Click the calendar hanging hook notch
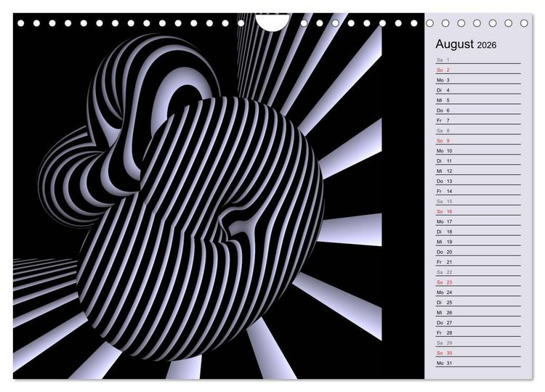This screenshot has height=392, width=545. [272, 22]
